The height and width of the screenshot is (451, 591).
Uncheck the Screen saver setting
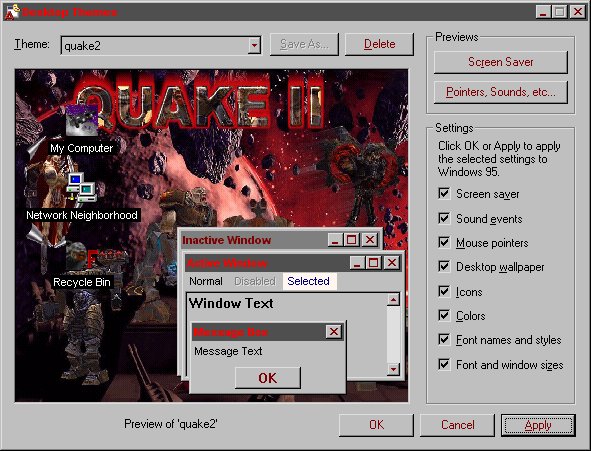tap(444, 194)
